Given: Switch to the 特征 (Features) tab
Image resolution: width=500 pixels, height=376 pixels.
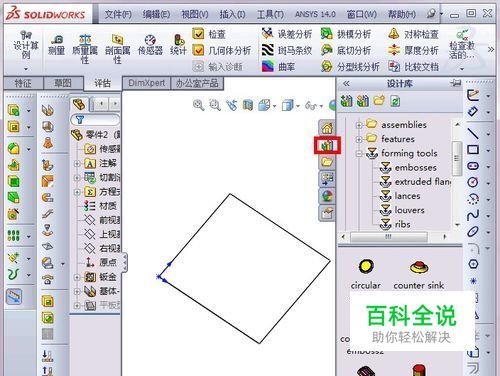Looking at the screenshot, I should tap(23, 83).
